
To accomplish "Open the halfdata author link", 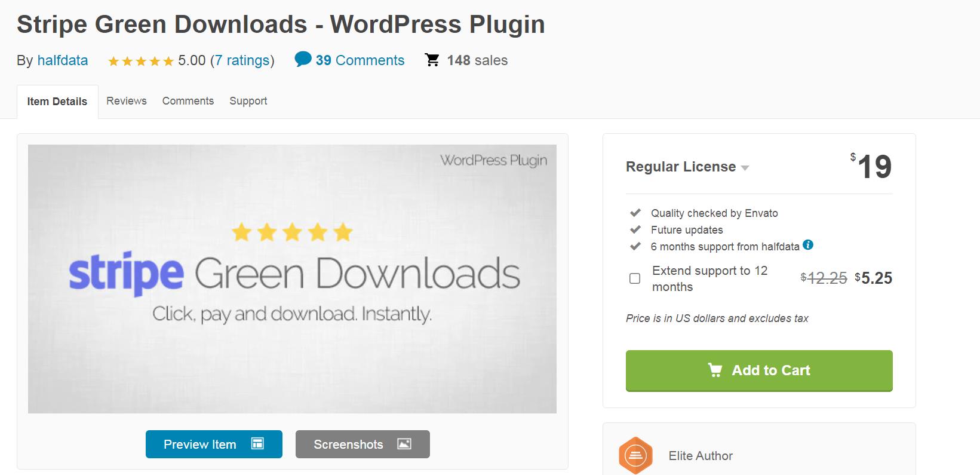I will point(63,60).
